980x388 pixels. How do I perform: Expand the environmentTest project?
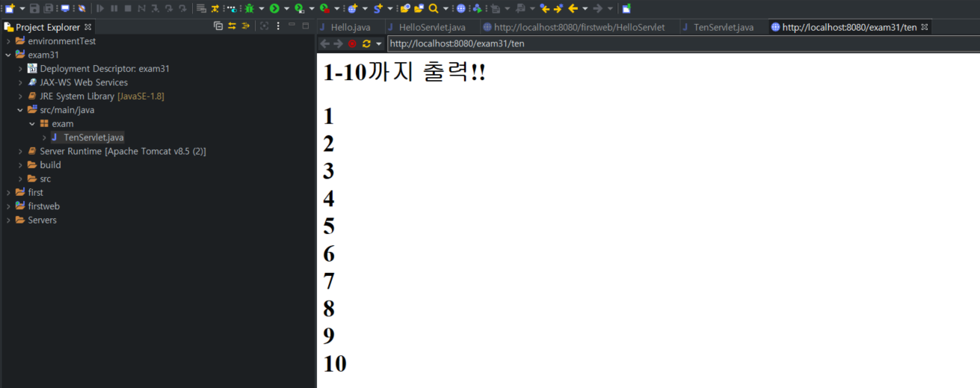8,41
